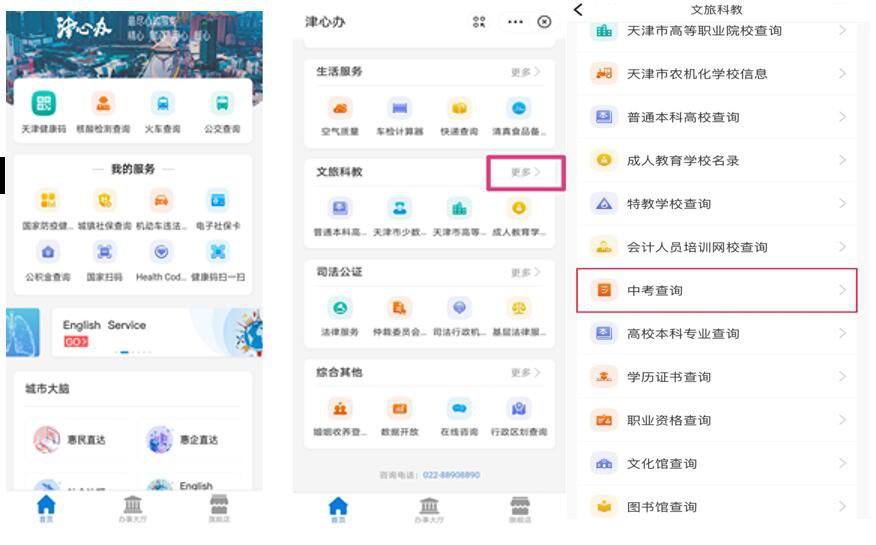Open the Health Code service icon
Screen dimensions: 876x545
click(x=161, y=252)
